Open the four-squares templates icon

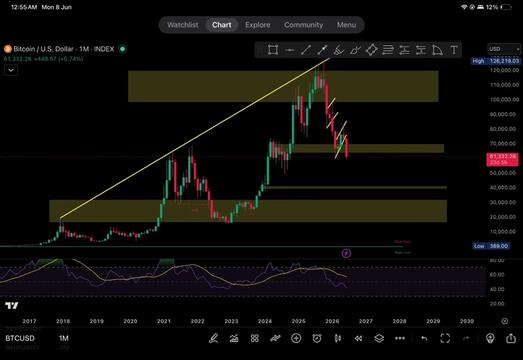click(255, 338)
